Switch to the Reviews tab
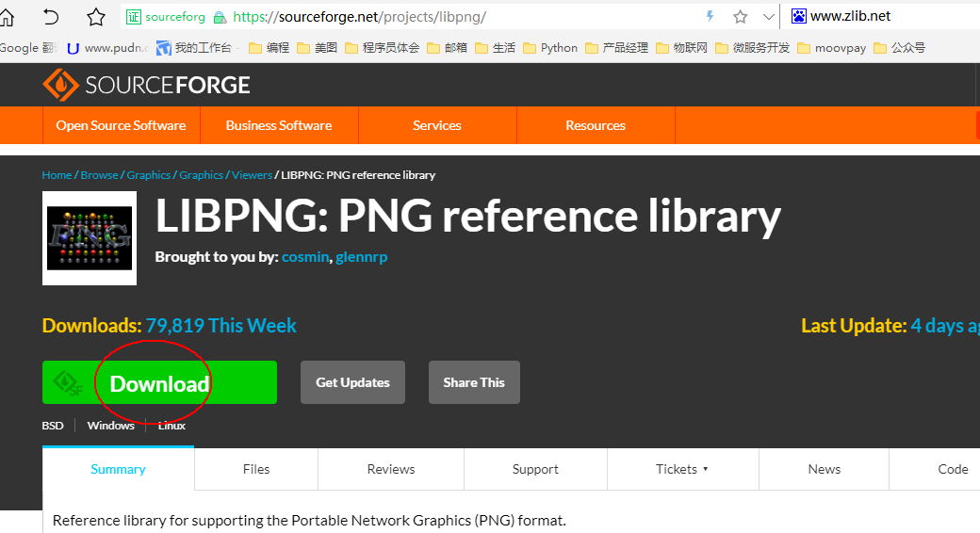This screenshot has height=533, width=980. click(x=391, y=469)
